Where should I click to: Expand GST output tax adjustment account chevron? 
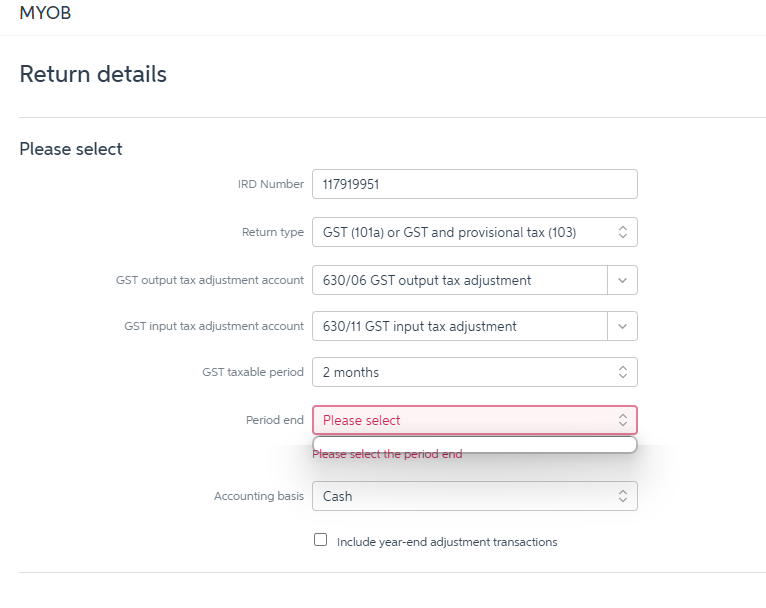coord(622,281)
